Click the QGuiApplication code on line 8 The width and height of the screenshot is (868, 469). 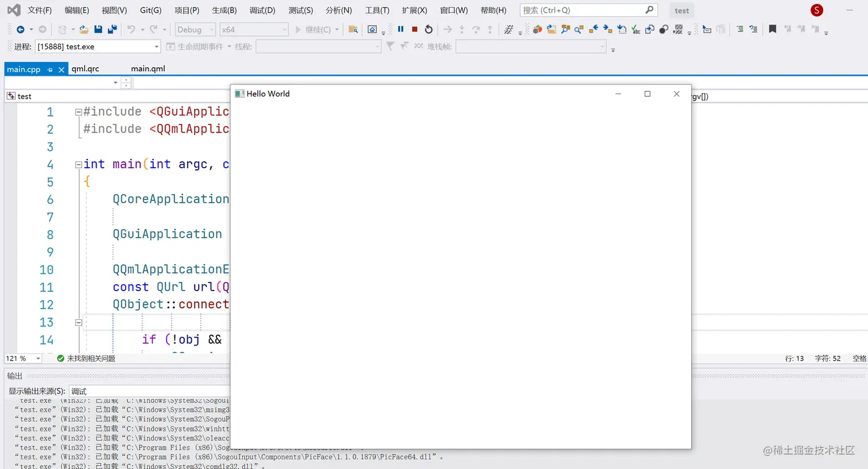pos(168,234)
